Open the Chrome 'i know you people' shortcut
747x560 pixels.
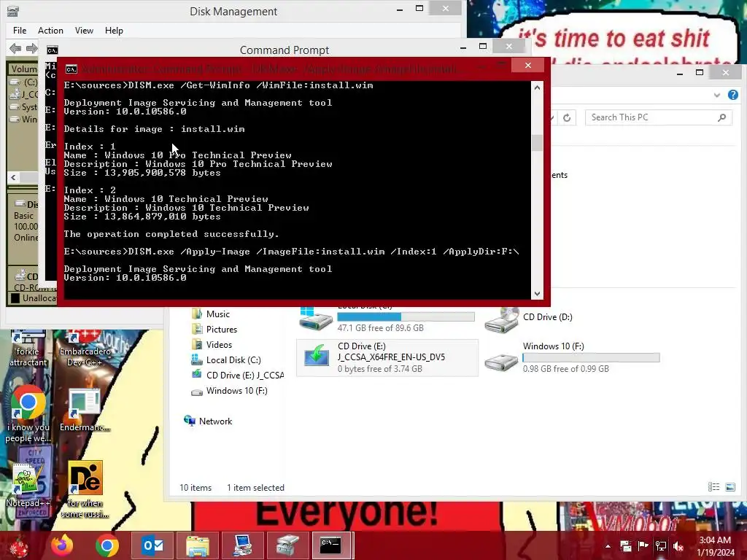[x=28, y=414]
